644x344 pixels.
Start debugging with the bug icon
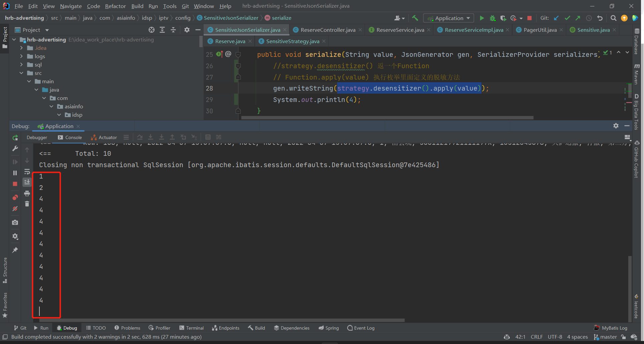[492, 18]
